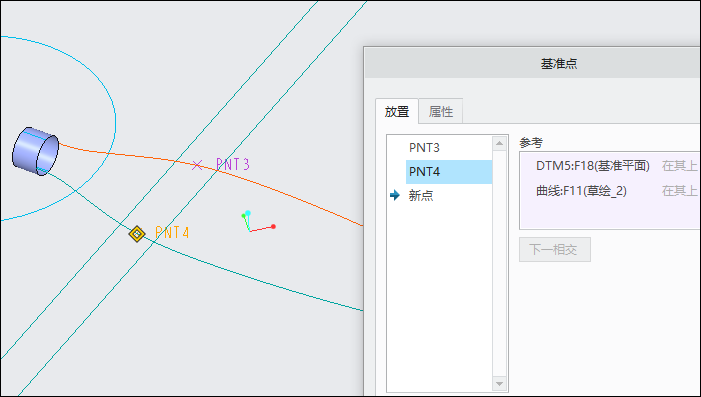701x397 pixels.
Task: Select reference 曲线:F11(草绘_2)
Action: click(581, 191)
